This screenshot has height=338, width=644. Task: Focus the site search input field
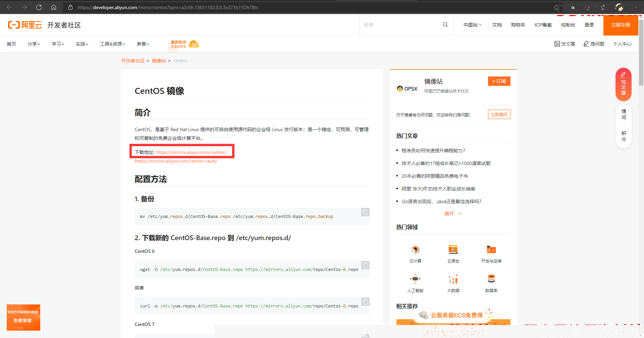pos(401,25)
